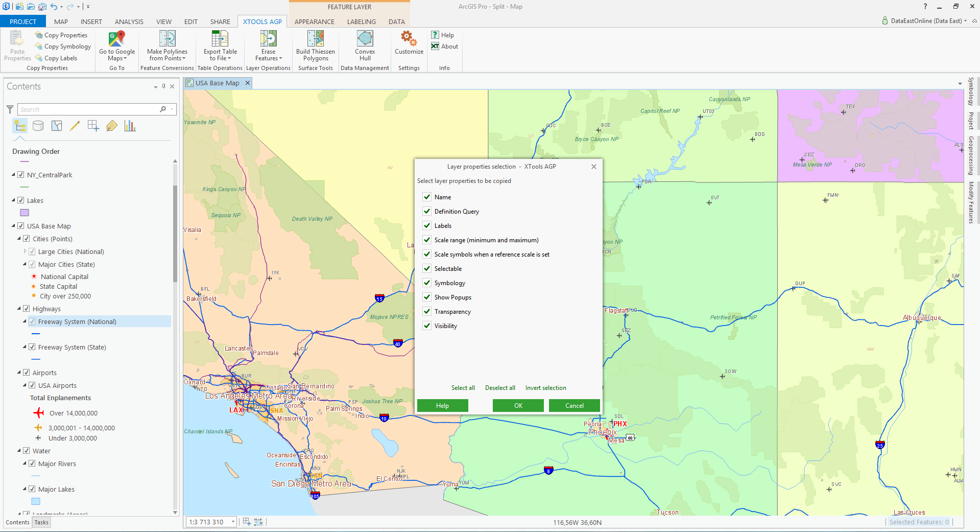Viewport: 980px width, 532px height.
Task: Click OK in Layer properties dialog
Action: pos(518,405)
